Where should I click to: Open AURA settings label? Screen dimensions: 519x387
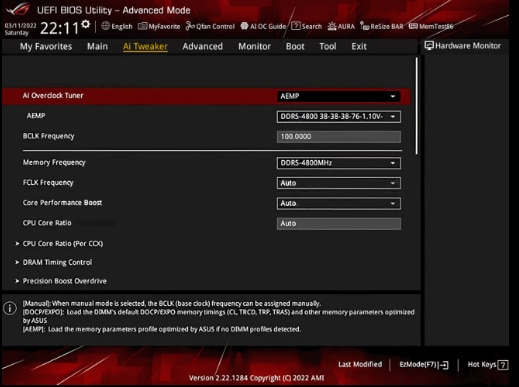[346, 26]
